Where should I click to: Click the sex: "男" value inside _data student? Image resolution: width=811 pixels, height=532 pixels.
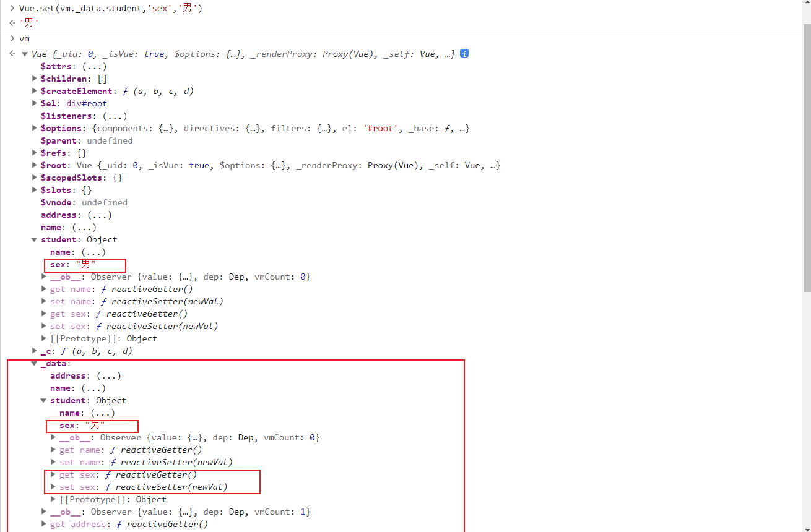click(95, 425)
